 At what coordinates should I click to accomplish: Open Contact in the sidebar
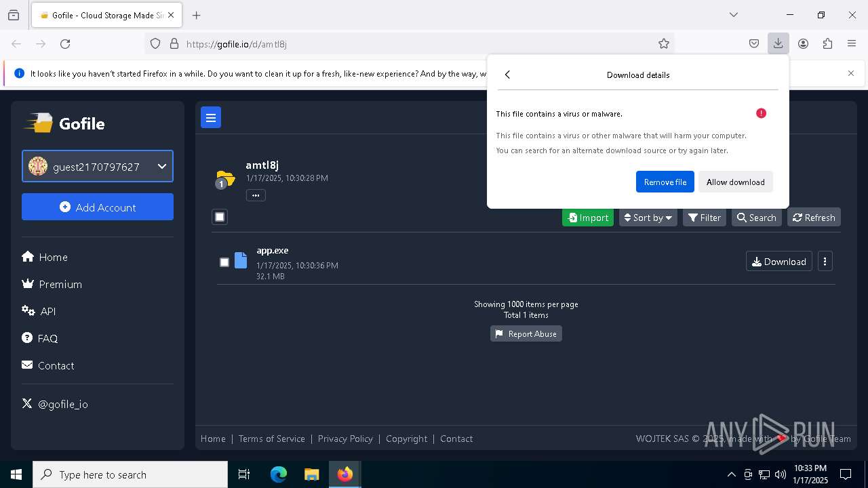point(48,365)
